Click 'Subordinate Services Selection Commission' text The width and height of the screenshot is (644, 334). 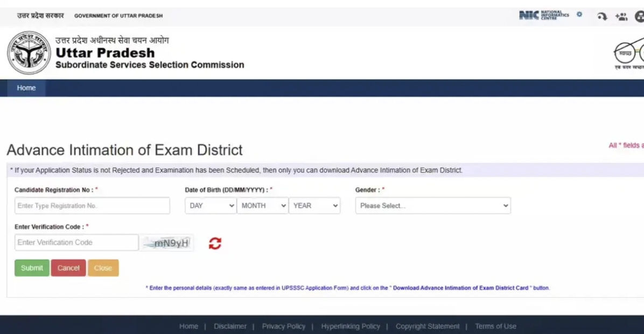pyautogui.click(x=150, y=65)
